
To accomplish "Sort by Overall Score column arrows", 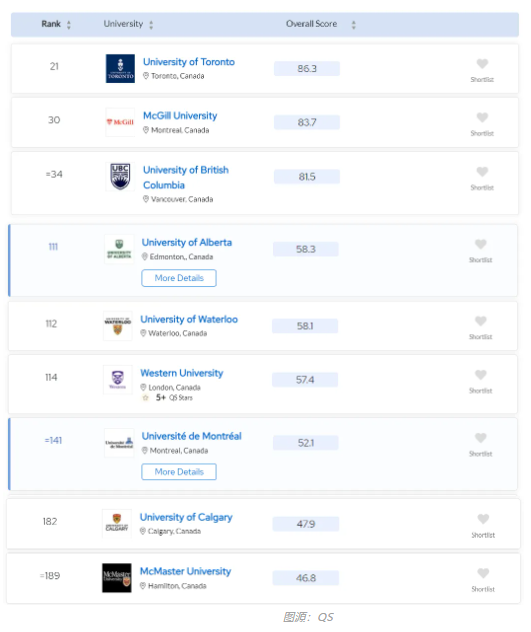I will [x=354, y=25].
